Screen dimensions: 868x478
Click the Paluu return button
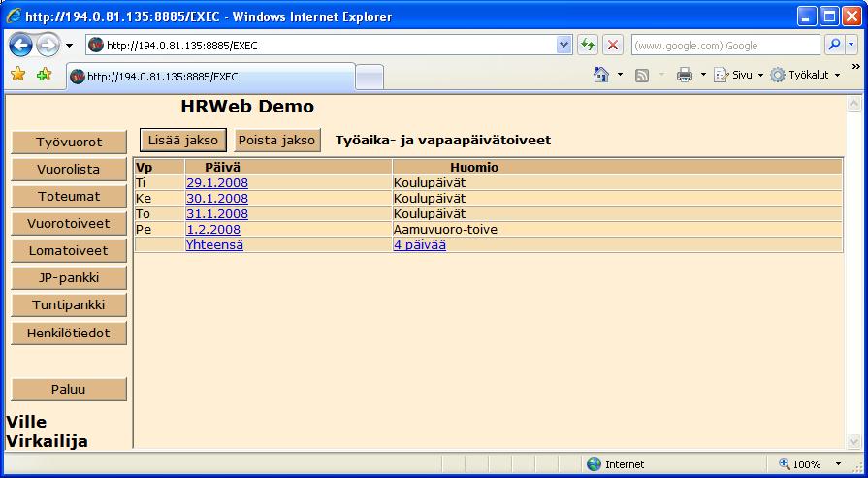pyautogui.click(x=69, y=389)
